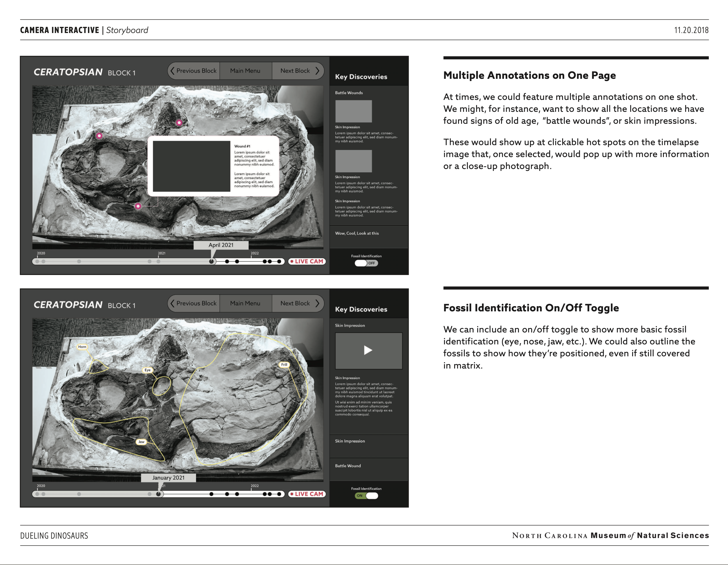This screenshot has width=728, height=565.
Task: Click the April 2021 timeline handle
Action: 211,261
